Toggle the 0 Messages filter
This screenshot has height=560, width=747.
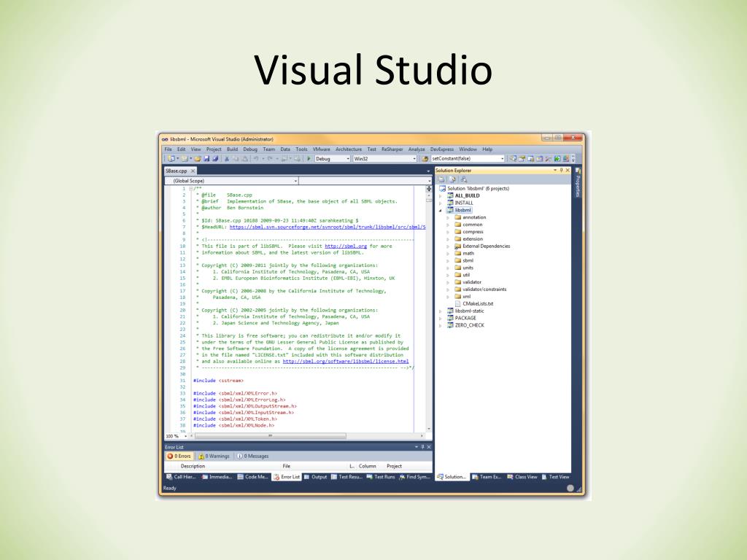252,456
